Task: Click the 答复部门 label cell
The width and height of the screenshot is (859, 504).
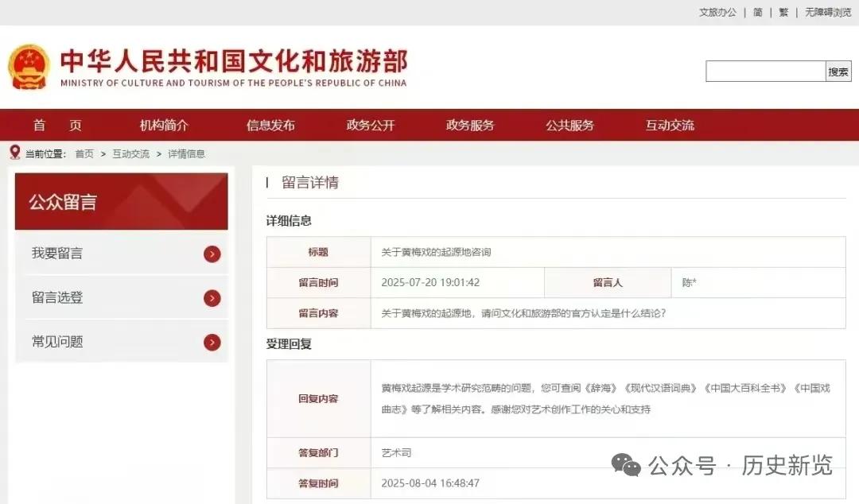Action: (x=318, y=453)
